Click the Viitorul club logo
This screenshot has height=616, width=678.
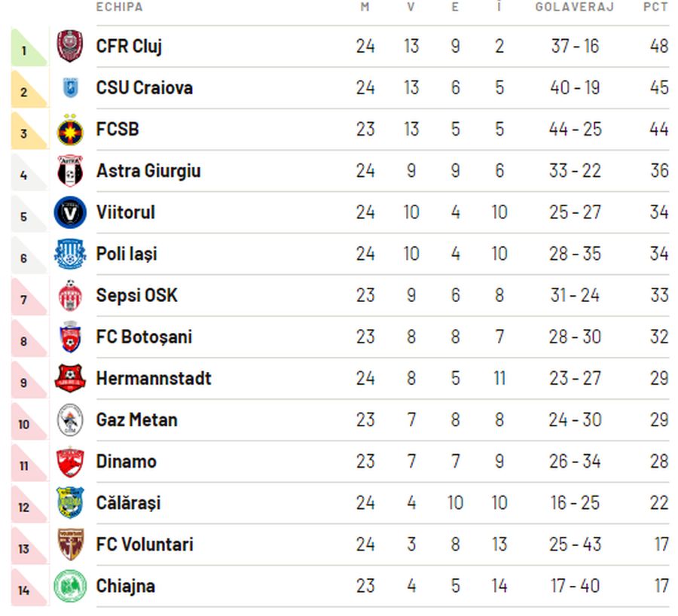pos(70,212)
